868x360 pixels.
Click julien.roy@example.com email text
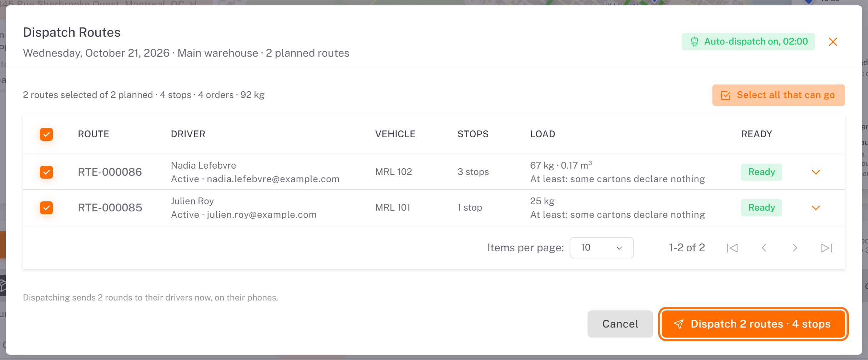tap(262, 215)
